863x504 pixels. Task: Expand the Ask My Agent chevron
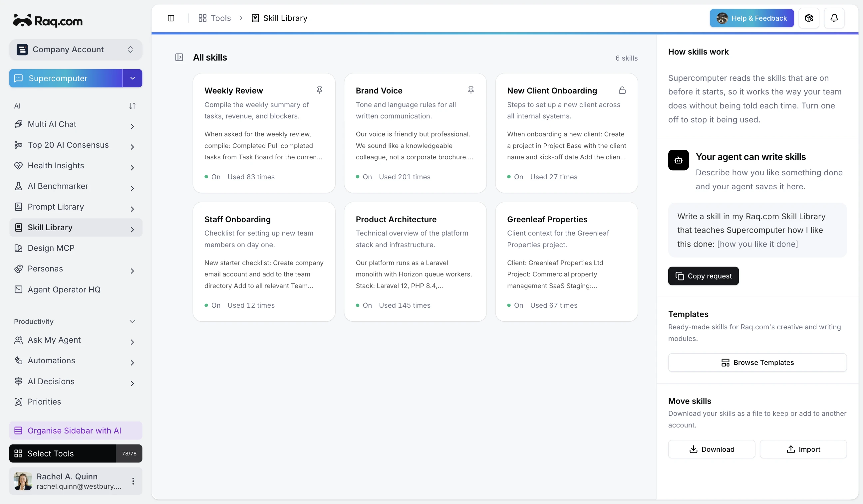tap(132, 342)
